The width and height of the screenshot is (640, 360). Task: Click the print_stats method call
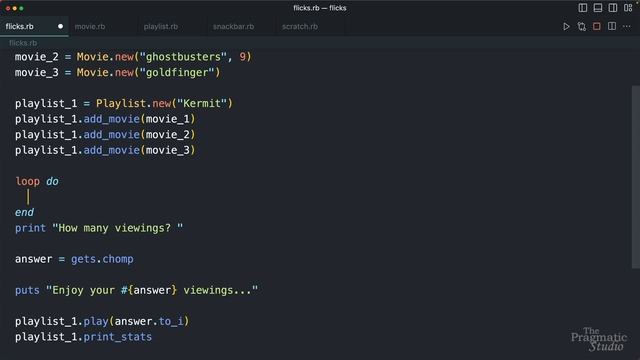(118, 337)
